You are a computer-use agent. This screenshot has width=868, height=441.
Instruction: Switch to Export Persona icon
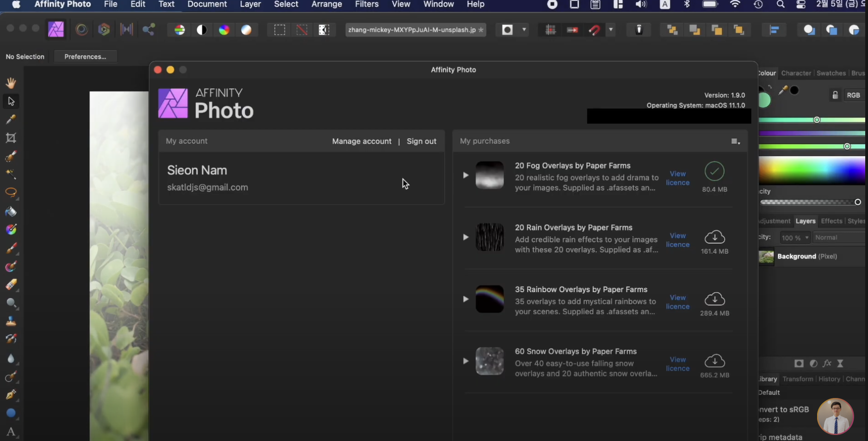coord(149,30)
